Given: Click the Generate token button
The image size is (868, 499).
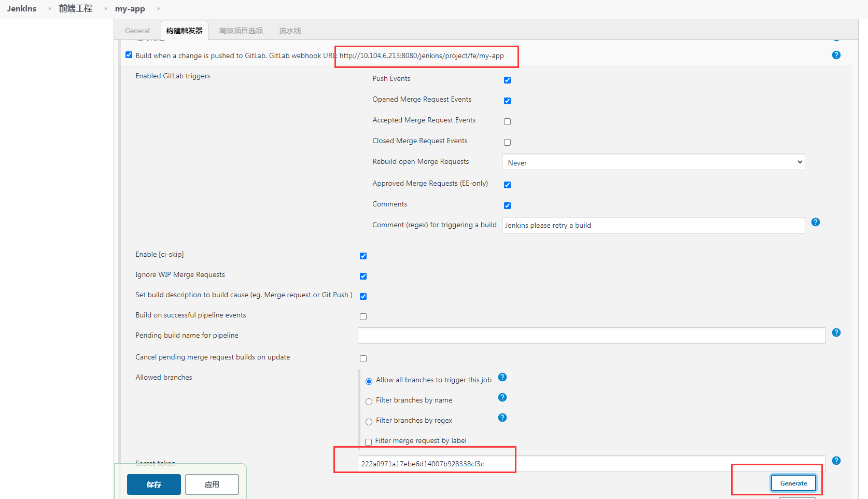Looking at the screenshot, I should point(793,483).
